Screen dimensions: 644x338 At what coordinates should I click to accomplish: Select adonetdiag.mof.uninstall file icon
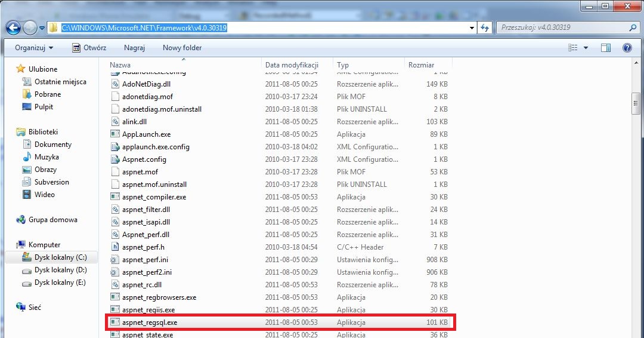(115, 109)
